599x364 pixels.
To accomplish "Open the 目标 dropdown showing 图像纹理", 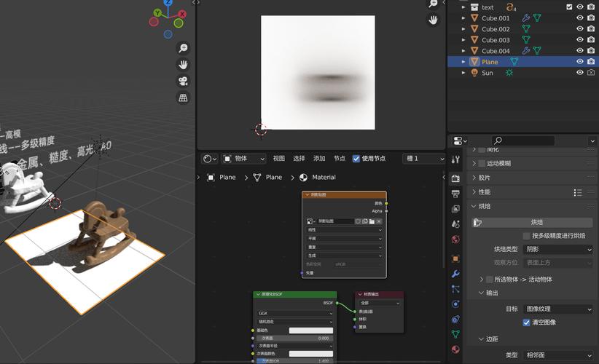I will [557, 309].
